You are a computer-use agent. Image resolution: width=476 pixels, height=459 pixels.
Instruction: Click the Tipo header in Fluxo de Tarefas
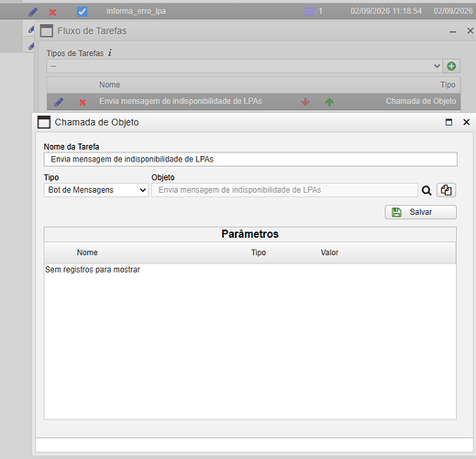tap(448, 84)
